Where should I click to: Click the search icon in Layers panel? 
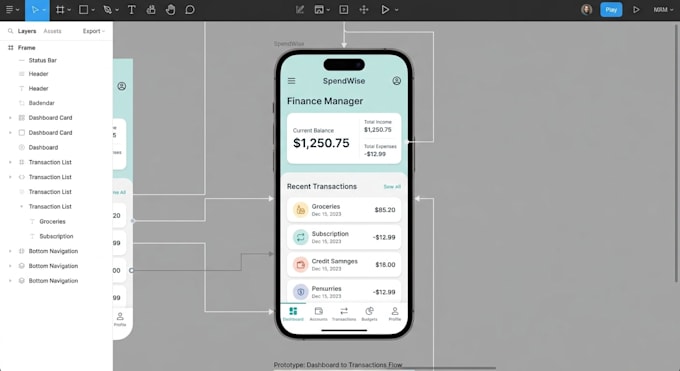pyautogui.click(x=10, y=31)
